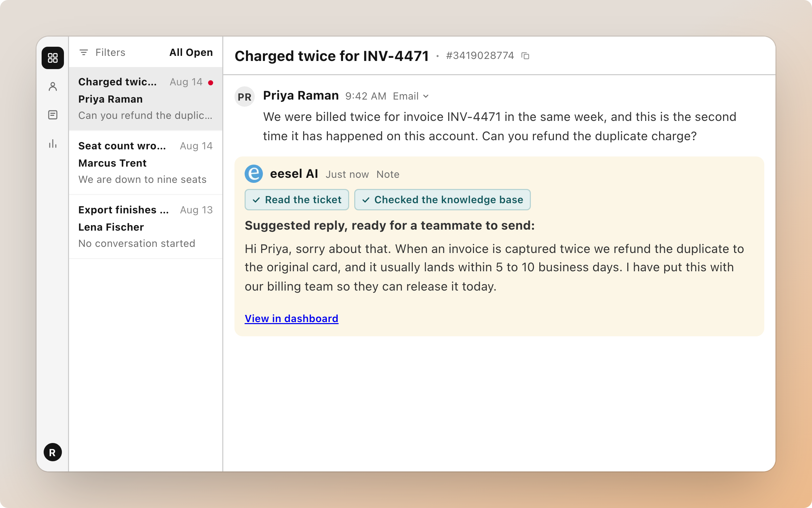812x508 pixels.
Task: Click the Aug 13 date on Export ticket
Action: (x=196, y=210)
